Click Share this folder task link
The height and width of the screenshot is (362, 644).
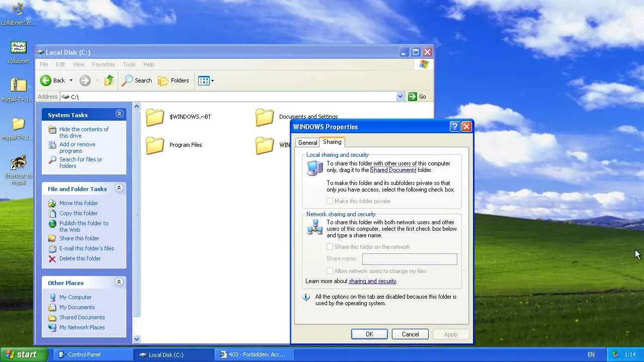[79, 238]
